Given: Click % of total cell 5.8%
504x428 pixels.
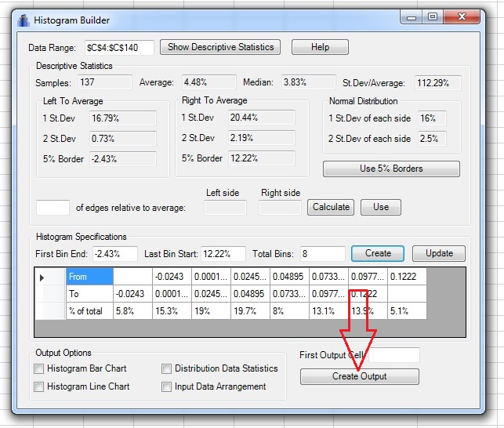Looking at the screenshot, I should tap(132, 311).
